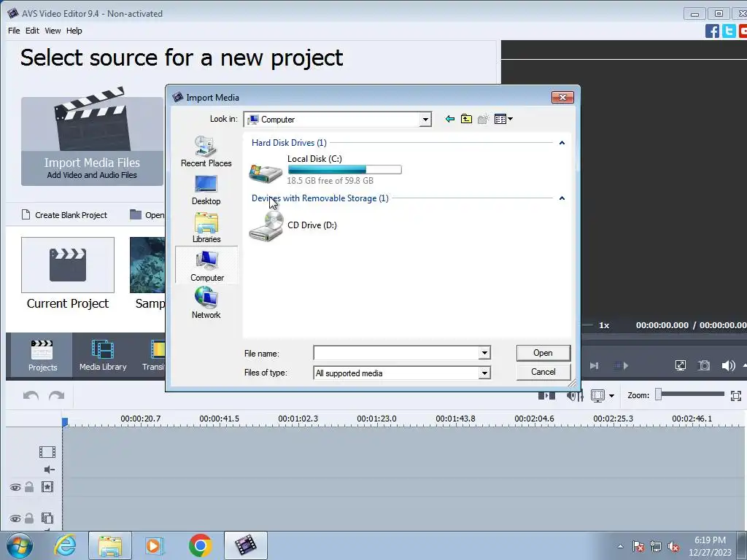Open the Help menu
747x560 pixels.
coord(74,31)
